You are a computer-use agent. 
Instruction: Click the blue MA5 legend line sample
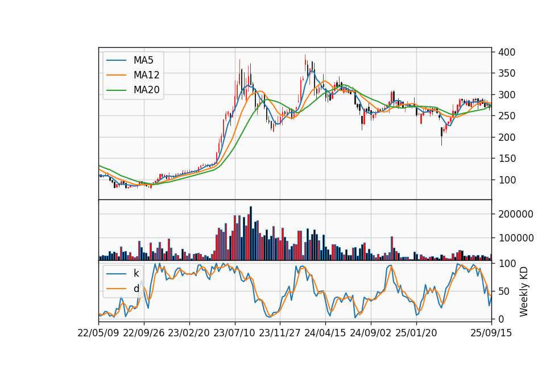116,60
